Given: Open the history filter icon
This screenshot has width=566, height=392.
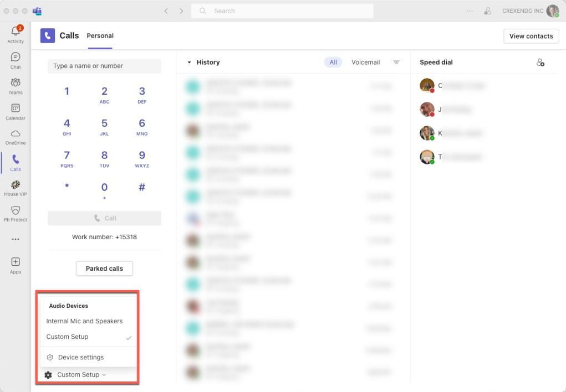Looking at the screenshot, I should pyautogui.click(x=396, y=62).
